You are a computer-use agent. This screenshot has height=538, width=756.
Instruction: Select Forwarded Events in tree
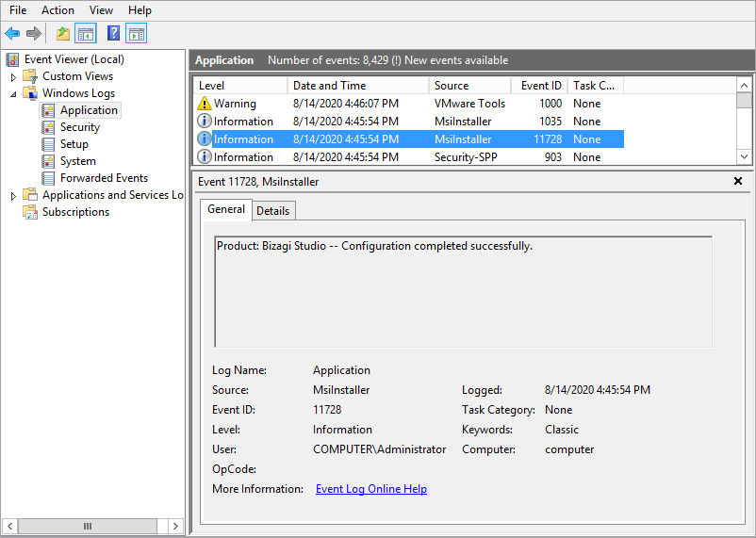104,178
